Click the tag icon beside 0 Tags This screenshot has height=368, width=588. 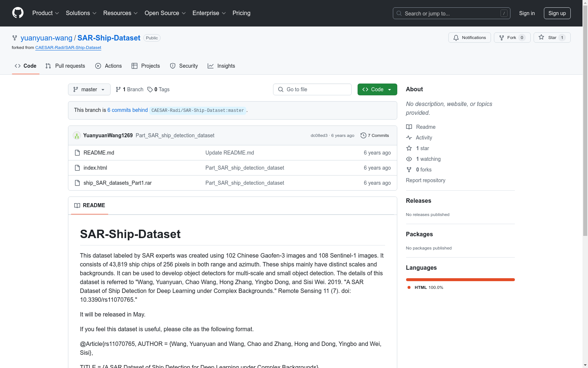click(150, 89)
